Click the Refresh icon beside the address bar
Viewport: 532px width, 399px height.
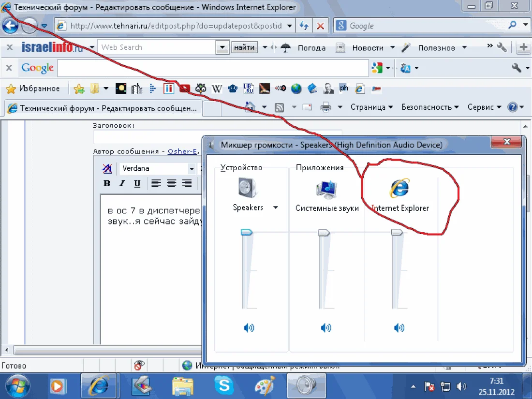click(304, 26)
